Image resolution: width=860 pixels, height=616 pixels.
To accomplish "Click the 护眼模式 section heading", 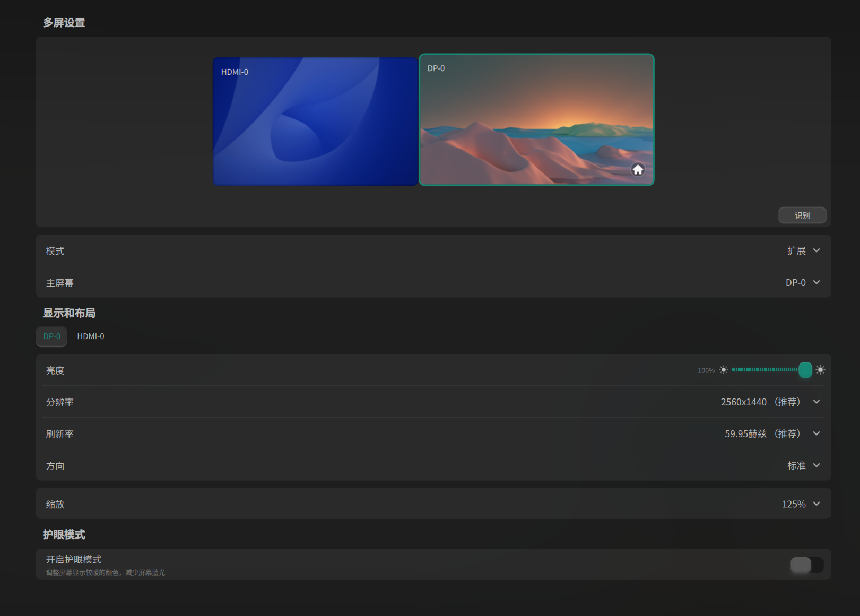I will click(64, 534).
